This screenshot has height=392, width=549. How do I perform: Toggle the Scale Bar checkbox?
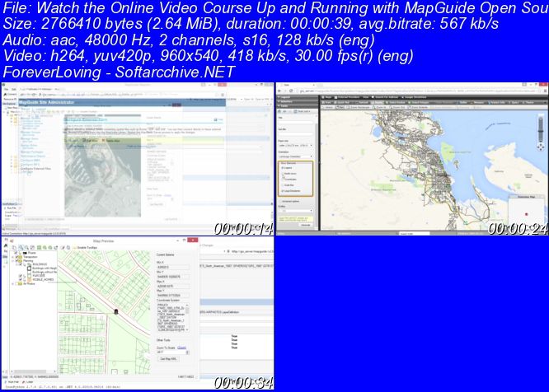click(x=282, y=185)
